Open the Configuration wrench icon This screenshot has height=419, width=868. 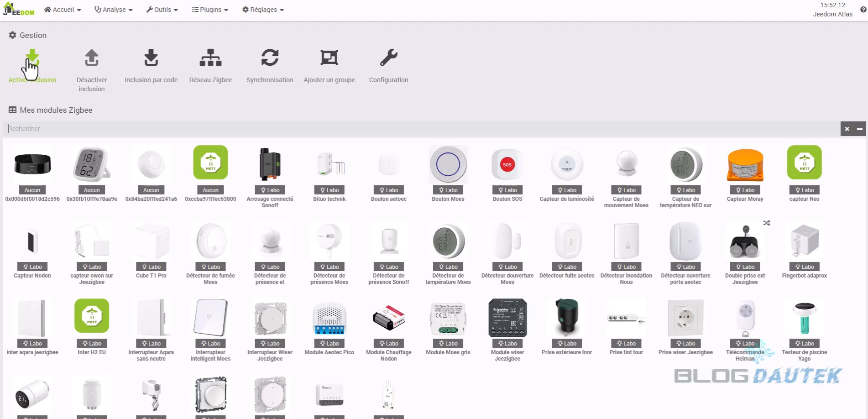[x=388, y=58]
